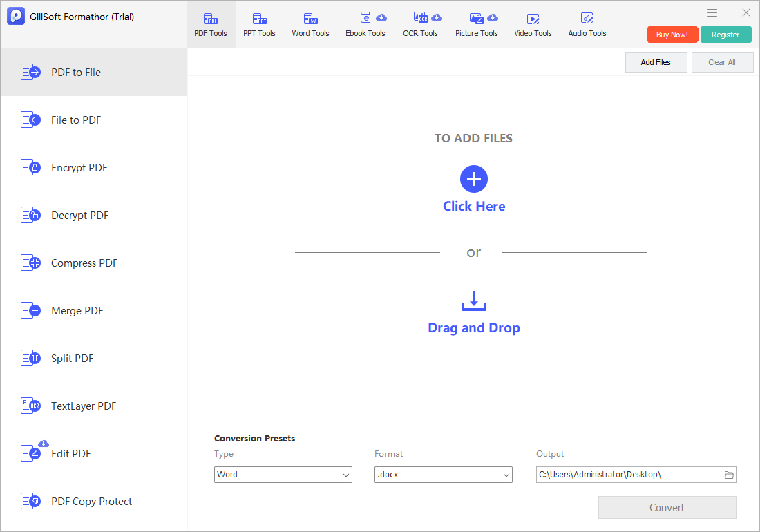760x532 pixels.
Task: Click cloud download badge on Picture Tools
Action: [493, 17]
